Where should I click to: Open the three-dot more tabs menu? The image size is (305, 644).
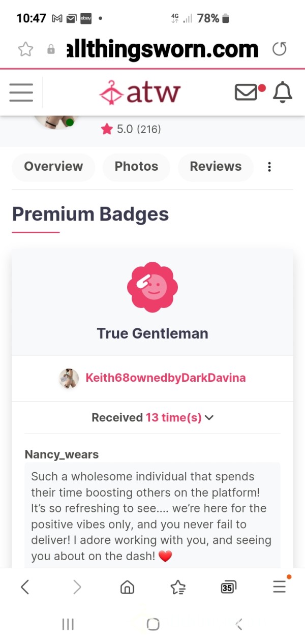pos(269,167)
